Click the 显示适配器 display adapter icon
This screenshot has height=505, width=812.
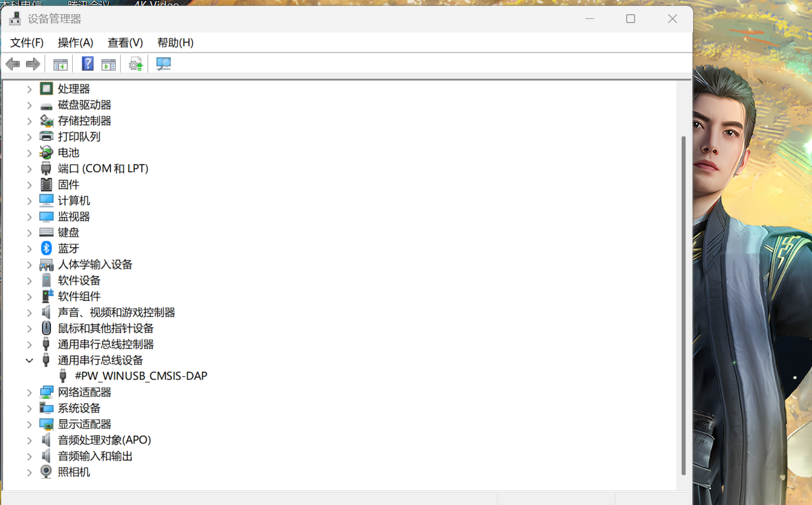point(46,424)
